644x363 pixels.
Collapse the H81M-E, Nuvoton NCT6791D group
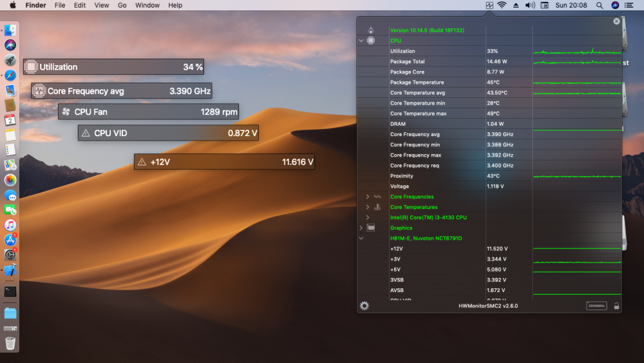coord(361,238)
